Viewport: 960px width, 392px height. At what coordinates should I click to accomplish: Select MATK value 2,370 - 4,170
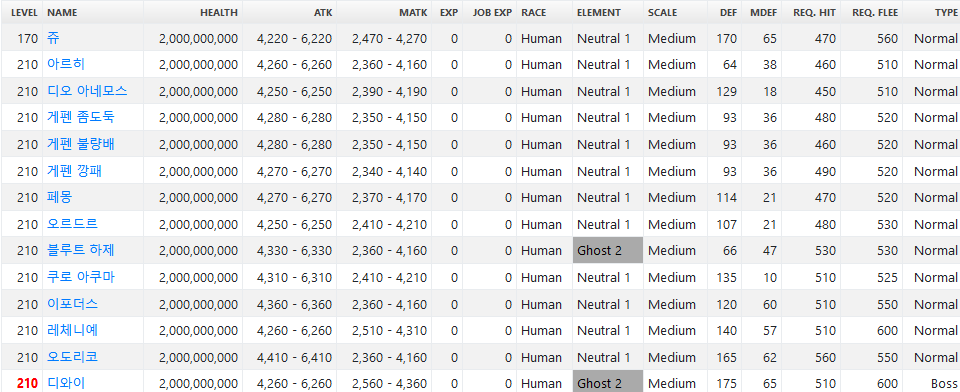pos(389,197)
